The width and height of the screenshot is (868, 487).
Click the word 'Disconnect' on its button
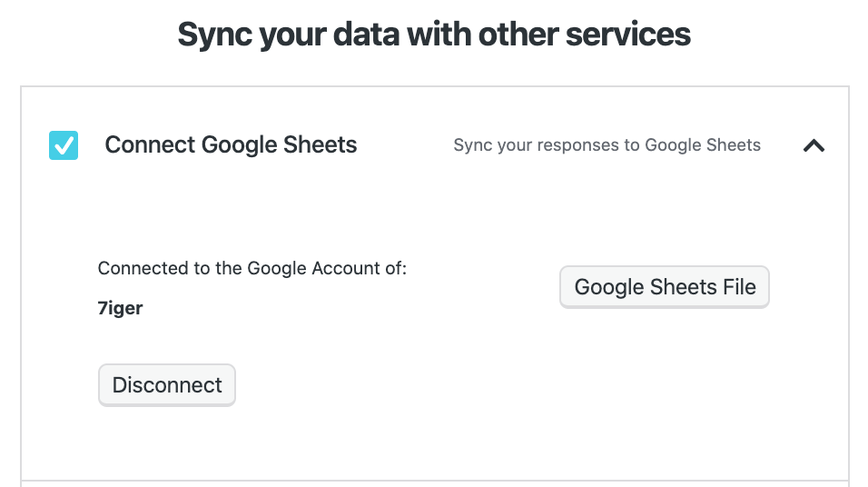(167, 385)
